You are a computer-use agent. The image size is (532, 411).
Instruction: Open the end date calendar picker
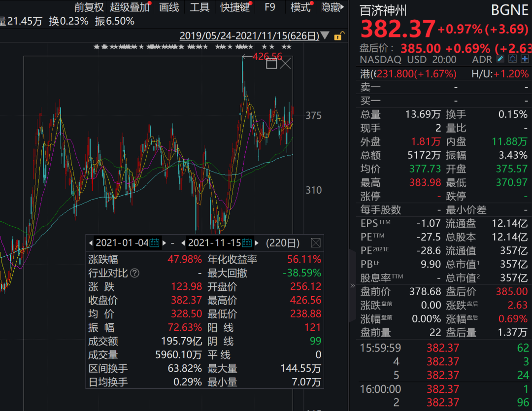click(247, 243)
